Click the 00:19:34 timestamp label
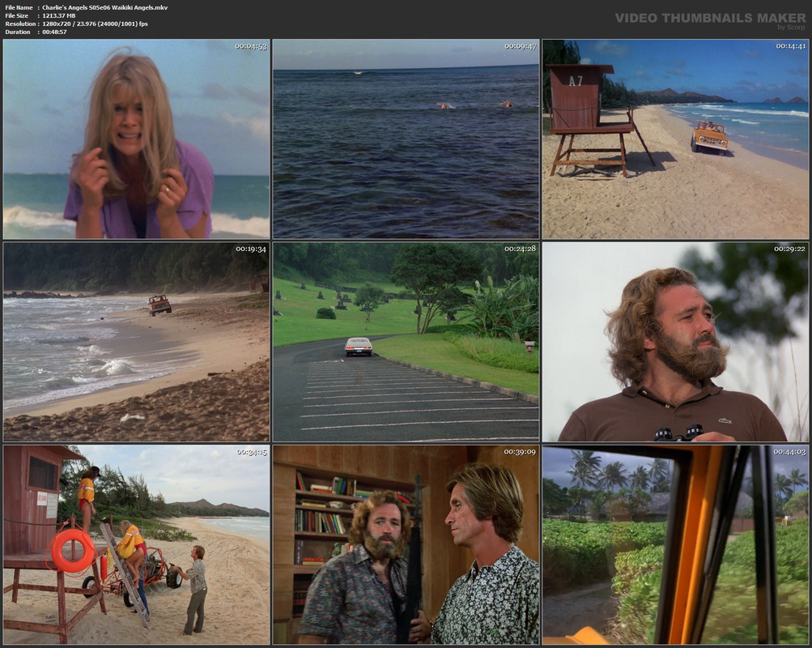 (251, 249)
